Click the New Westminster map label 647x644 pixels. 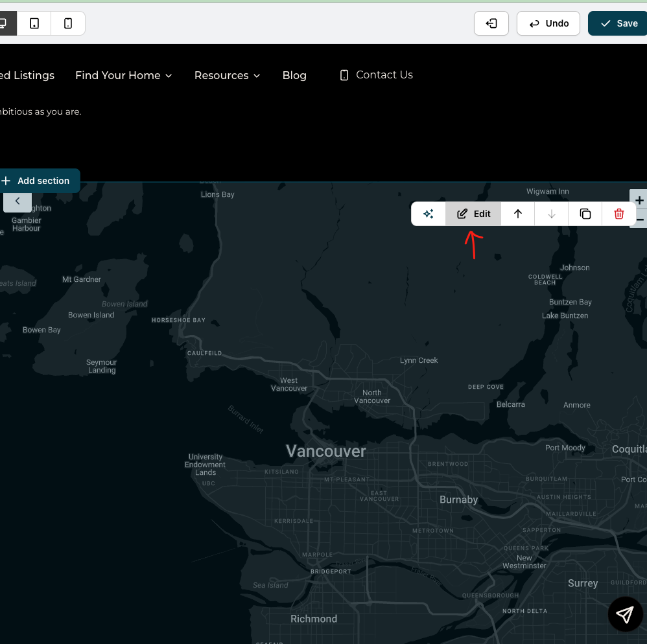[x=524, y=562]
